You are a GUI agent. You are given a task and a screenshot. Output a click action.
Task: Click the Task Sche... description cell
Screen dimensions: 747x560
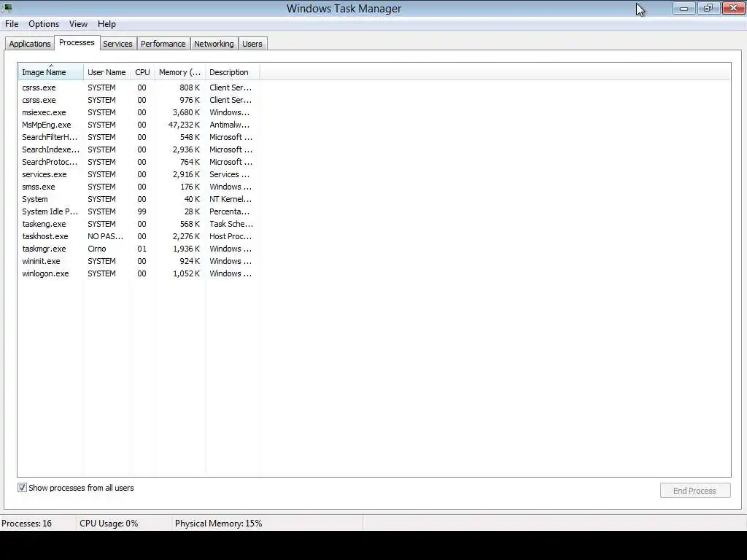coord(231,224)
